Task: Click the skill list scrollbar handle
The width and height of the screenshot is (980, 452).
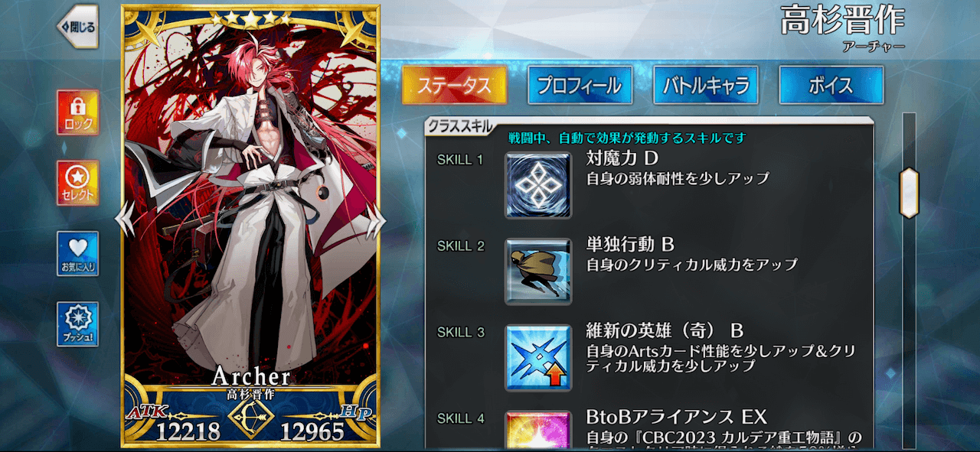Action: tap(909, 193)
